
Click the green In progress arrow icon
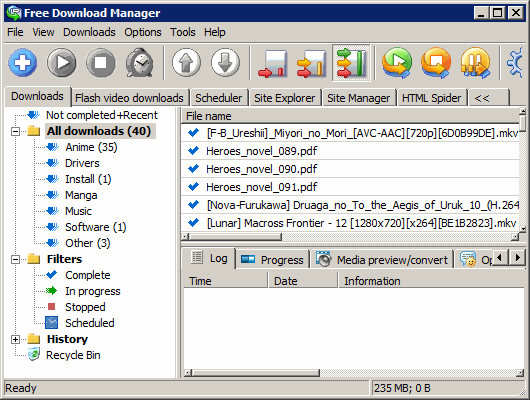[51, 290]
